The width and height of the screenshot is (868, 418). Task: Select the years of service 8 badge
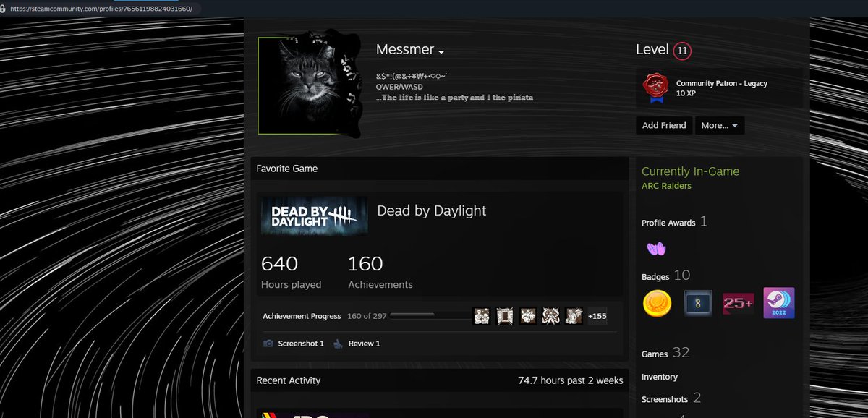[698, 303]
